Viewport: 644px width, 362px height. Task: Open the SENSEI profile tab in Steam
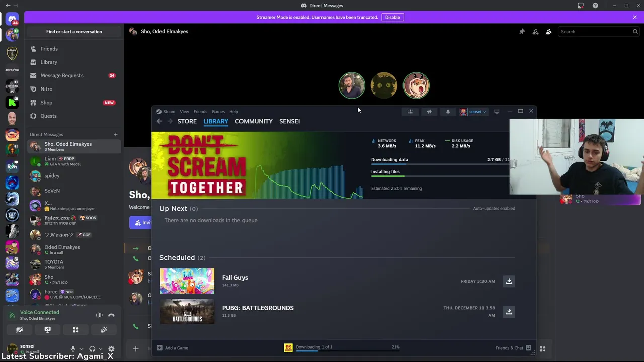tap(289, 121)
